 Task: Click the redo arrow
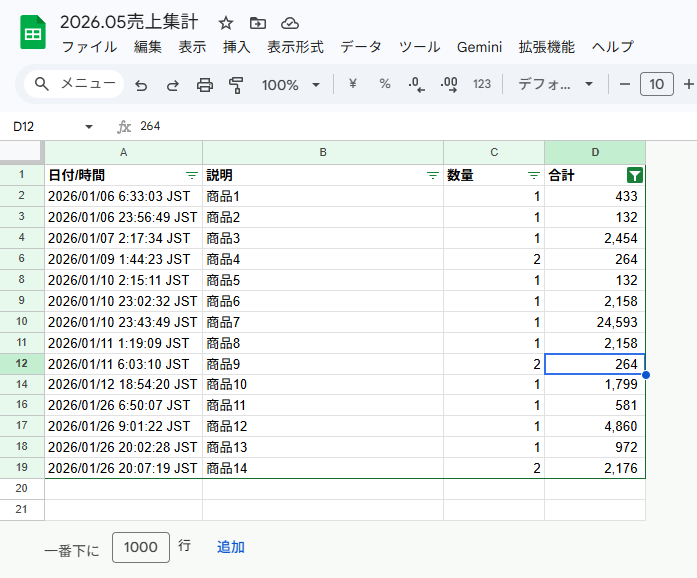tap(172, 85)
